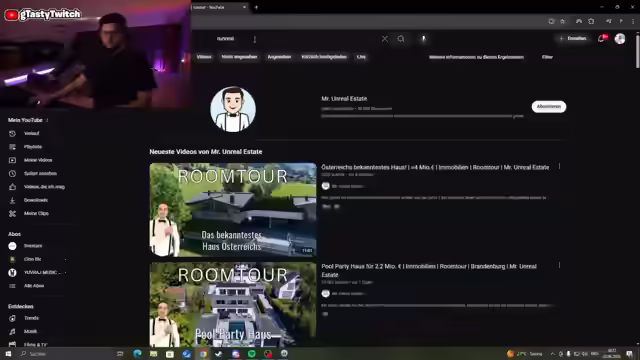Viewport: 640px width, 360px height.
Task: Subscribe with the Abonnieren button
Action: click(x=549, y=107)
